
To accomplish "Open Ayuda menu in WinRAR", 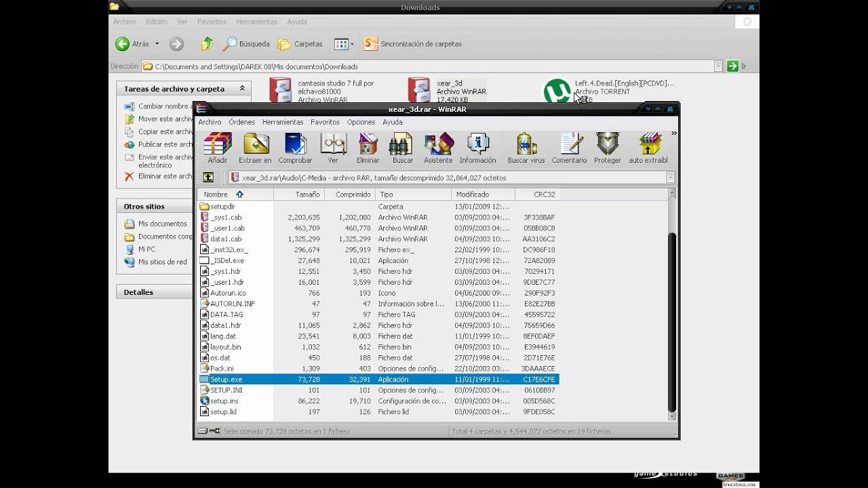I will [393, 122].
